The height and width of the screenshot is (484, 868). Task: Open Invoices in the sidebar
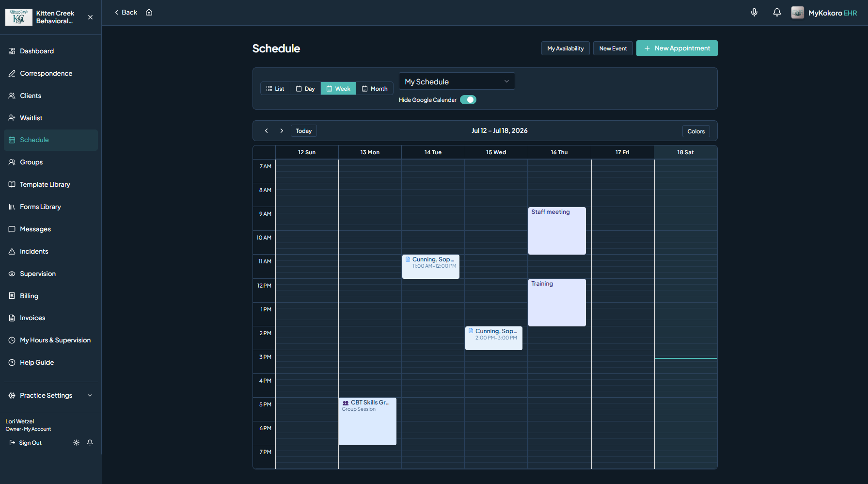[x=51, y=318]
